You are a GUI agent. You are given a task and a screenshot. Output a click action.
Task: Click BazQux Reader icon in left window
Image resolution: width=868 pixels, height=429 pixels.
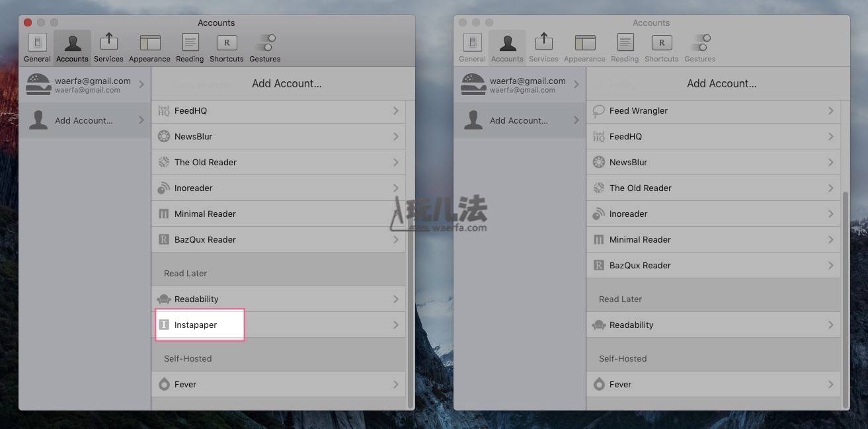[x=164, y=240]
